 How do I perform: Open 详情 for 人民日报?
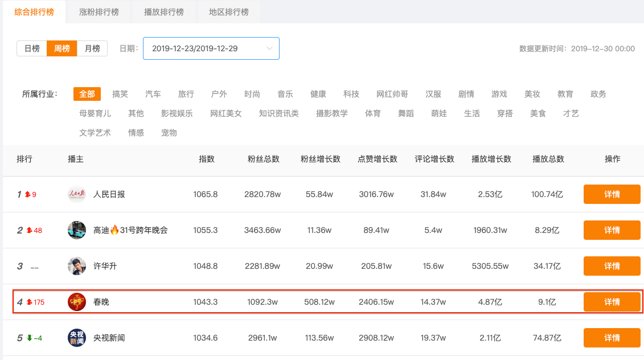point(612,194)
